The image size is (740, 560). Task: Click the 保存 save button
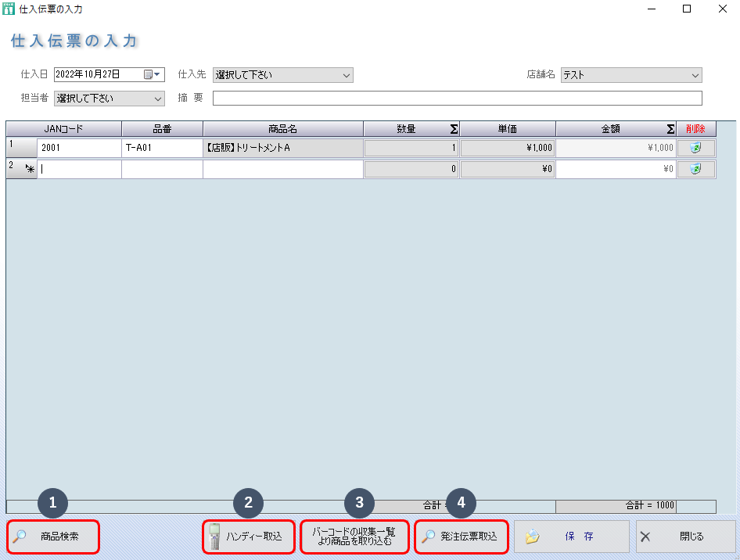[x=571, y=537]
